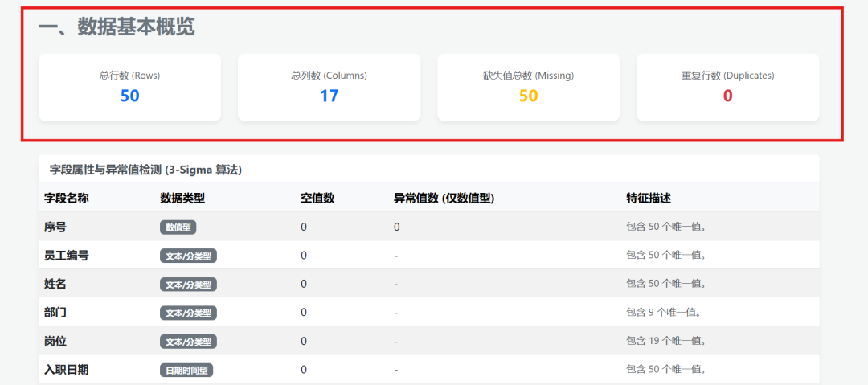The height and width of the screenshot is (385, 868).
Task: Click the 数据类型 column header
Action: [x=182, y=199]
